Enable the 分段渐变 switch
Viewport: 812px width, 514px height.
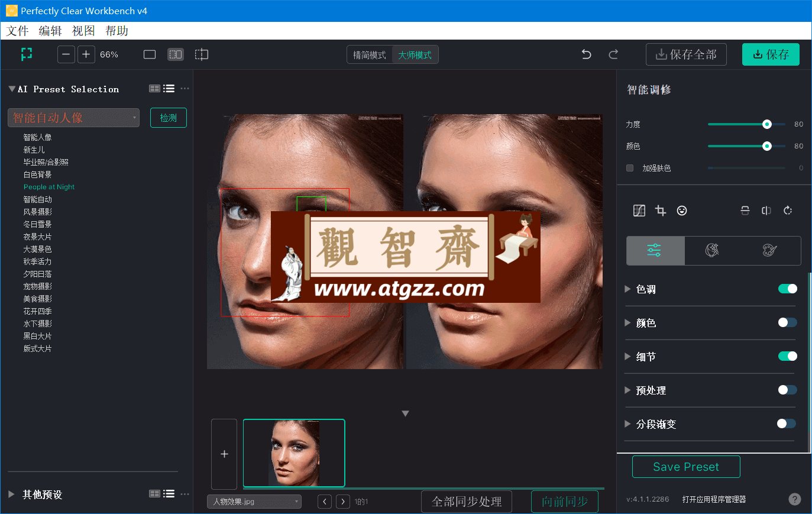pyautogui.click(x=787, y=424)
